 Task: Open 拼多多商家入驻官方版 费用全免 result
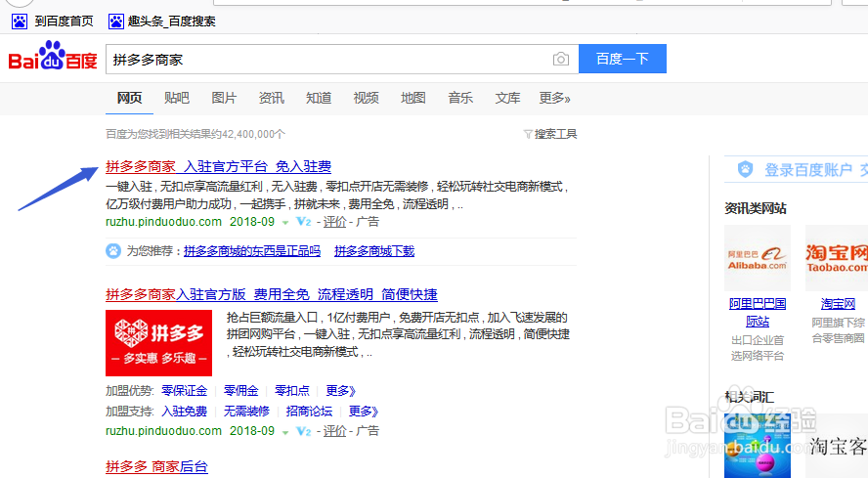[x=272, y=294]
